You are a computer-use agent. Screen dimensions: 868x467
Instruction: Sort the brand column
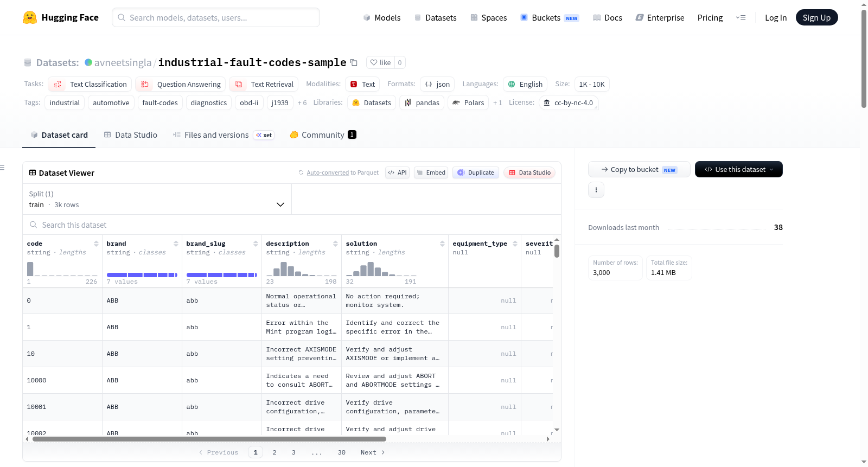click(176, 244)
